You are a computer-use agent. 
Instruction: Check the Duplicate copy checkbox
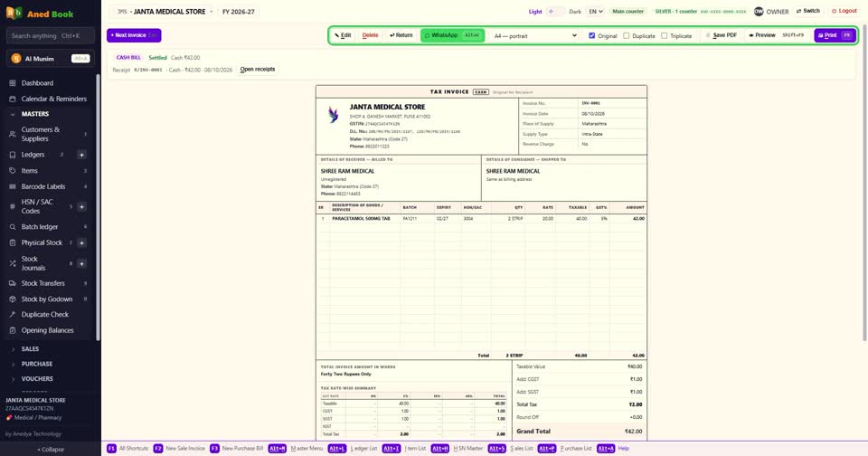click(626, 35)
